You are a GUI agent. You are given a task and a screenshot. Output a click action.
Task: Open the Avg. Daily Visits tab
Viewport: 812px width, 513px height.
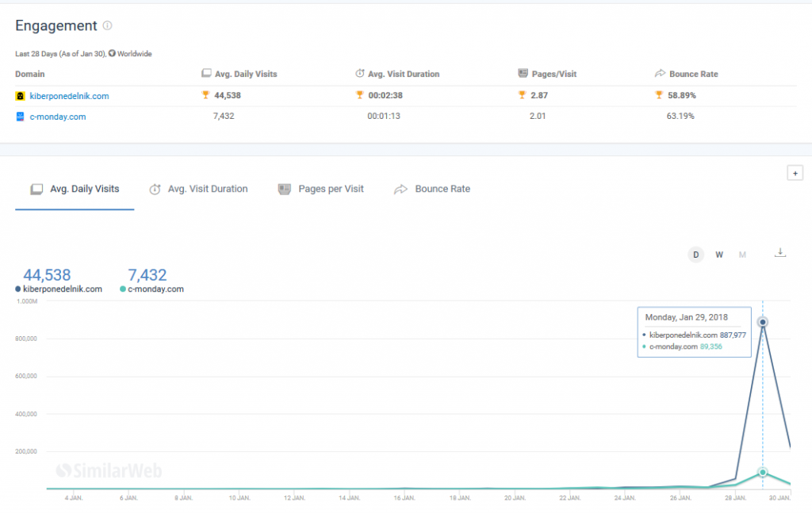click(x=75, y=190)
